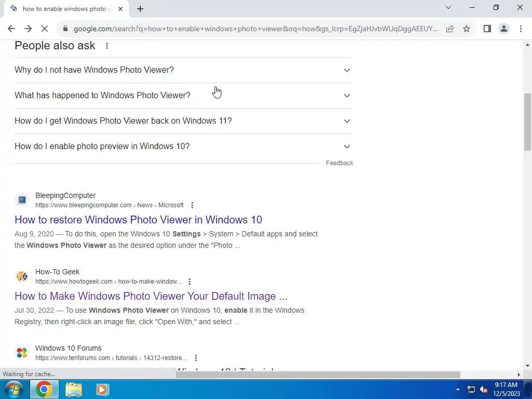Expand 'What has happened to Windows Photo Viewer?'

183,96
